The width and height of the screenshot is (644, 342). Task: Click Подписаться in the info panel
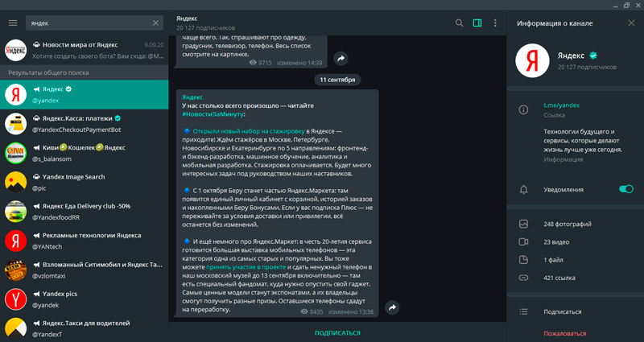point(562,311)
